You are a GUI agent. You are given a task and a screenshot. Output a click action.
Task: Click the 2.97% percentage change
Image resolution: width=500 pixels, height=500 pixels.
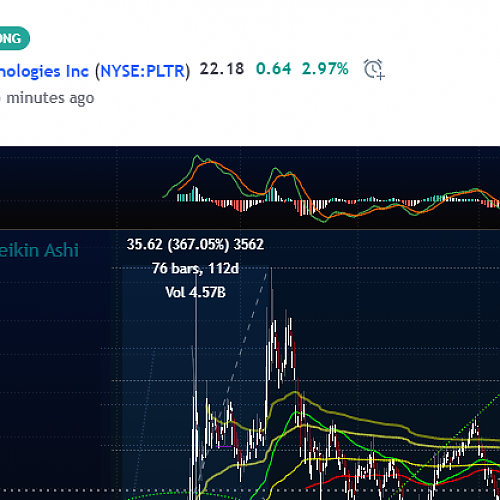[325, 69]
